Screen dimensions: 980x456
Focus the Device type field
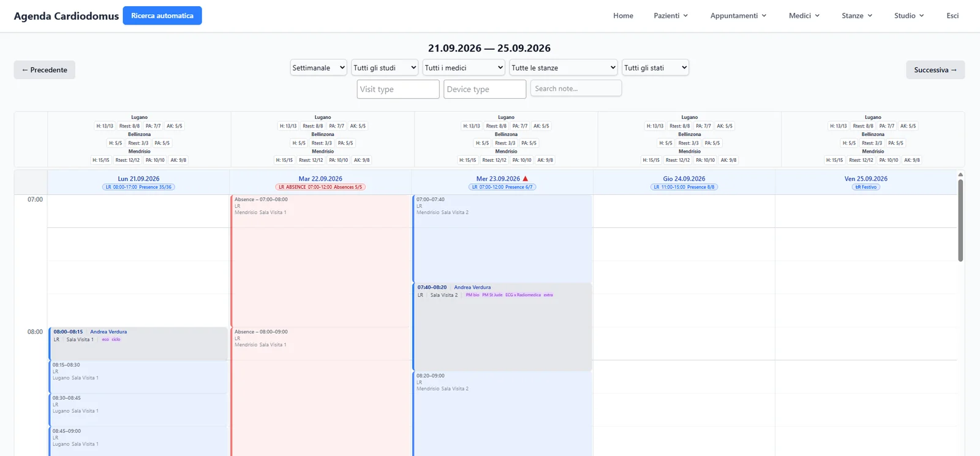[x=484, y=89]
